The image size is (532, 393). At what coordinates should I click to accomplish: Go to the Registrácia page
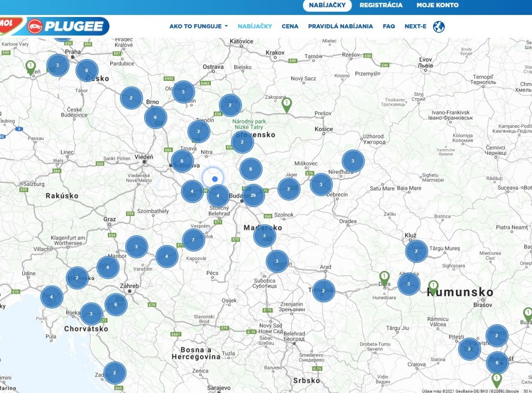click(381, 5)
